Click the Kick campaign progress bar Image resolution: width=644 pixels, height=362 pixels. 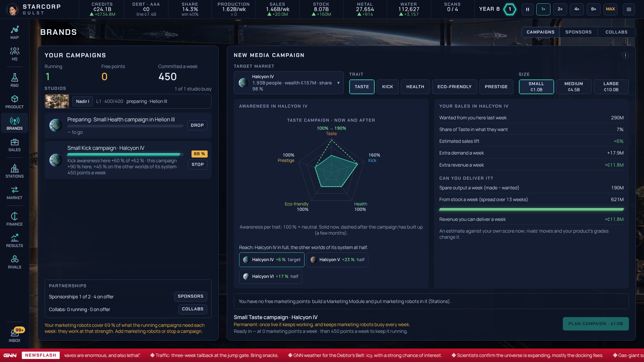pos(126,155)
